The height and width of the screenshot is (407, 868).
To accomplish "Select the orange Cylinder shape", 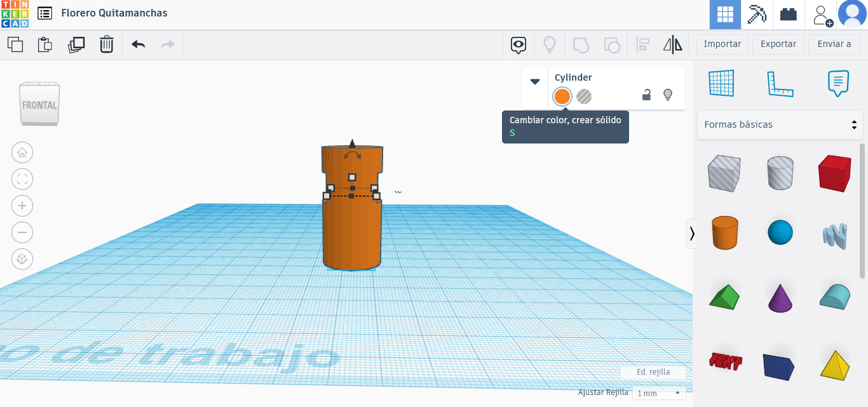I will click(x=724, y=232).
